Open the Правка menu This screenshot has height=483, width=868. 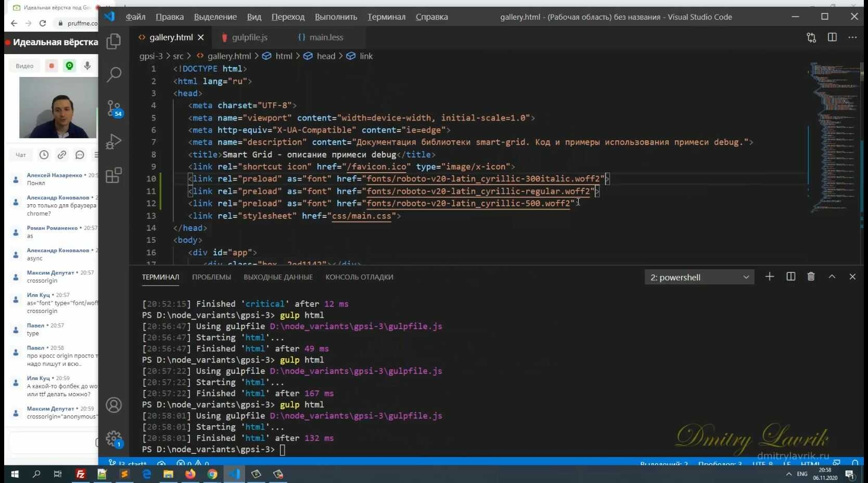(170, 17)
